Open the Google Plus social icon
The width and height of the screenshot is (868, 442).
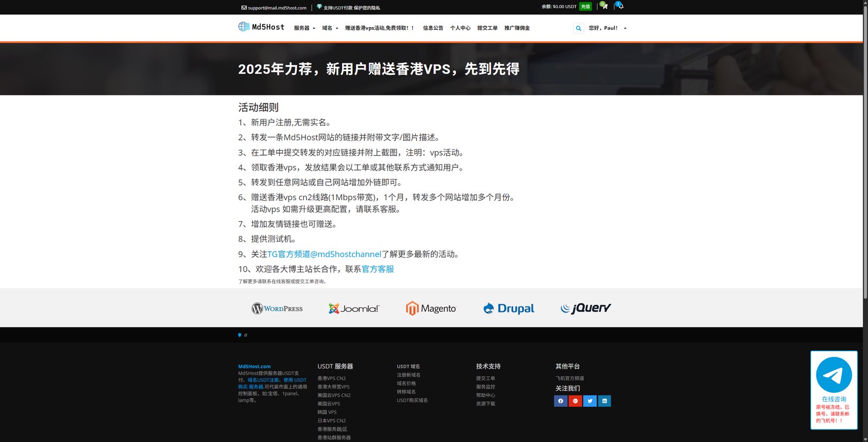575,401
